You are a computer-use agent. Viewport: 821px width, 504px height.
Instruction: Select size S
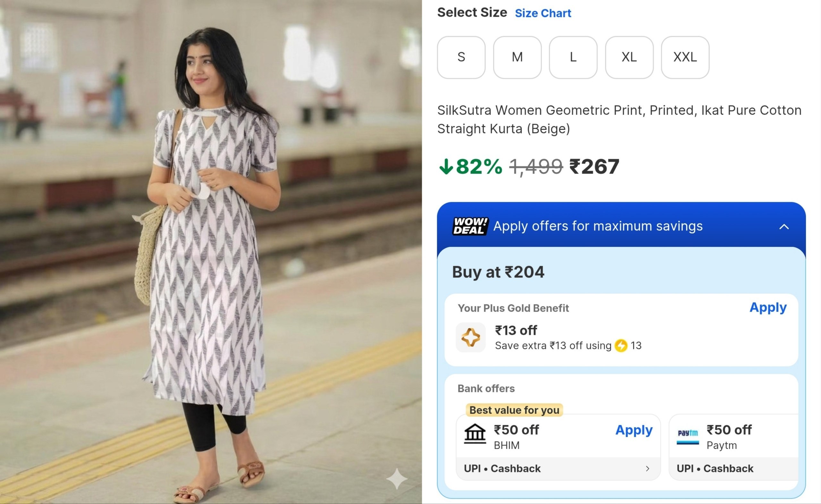coord(461,57)
